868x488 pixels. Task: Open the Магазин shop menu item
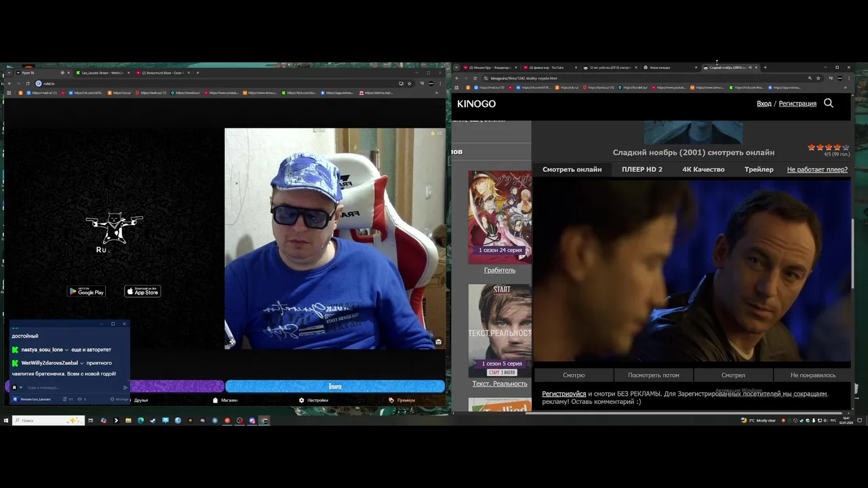click(x=225, y=400)
